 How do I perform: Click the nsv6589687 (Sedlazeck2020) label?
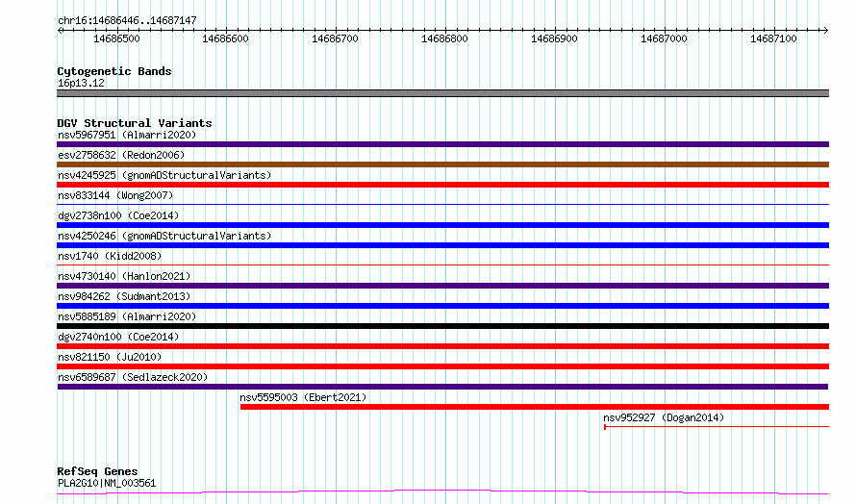133,377
